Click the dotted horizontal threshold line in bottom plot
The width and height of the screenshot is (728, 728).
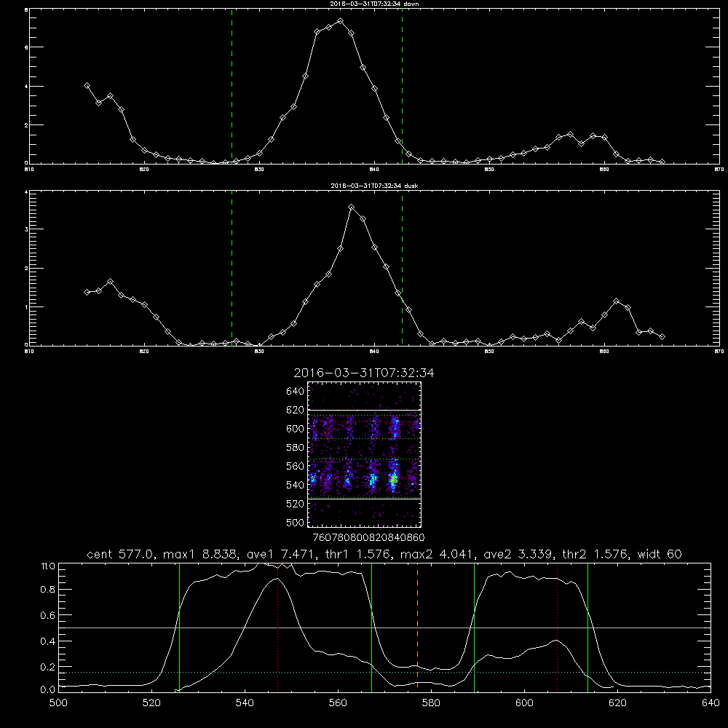[384, 672]
